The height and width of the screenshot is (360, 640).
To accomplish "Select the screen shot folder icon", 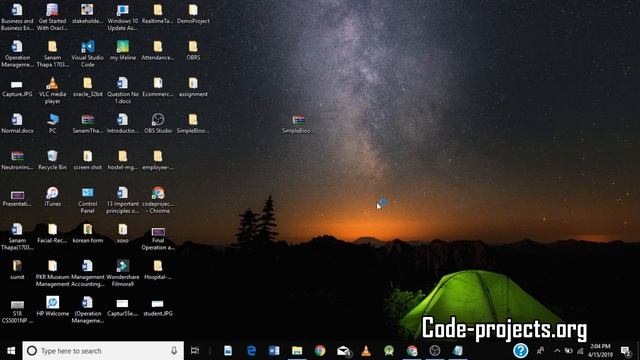I will pyautogui.click(x=87, y=160).
